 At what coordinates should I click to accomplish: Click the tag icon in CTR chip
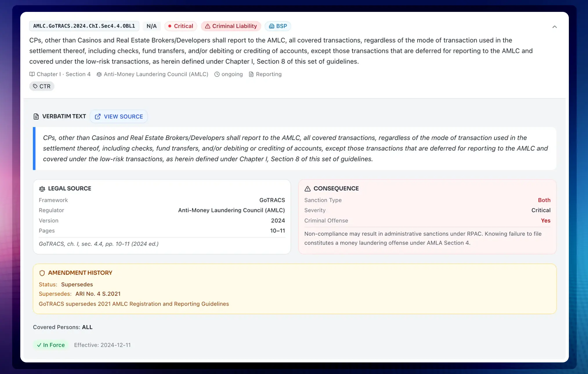tap(35, 86)
